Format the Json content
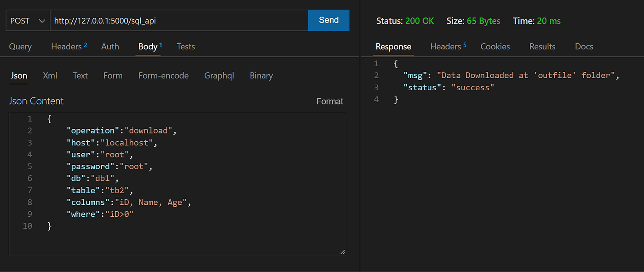 pos(329,101)
